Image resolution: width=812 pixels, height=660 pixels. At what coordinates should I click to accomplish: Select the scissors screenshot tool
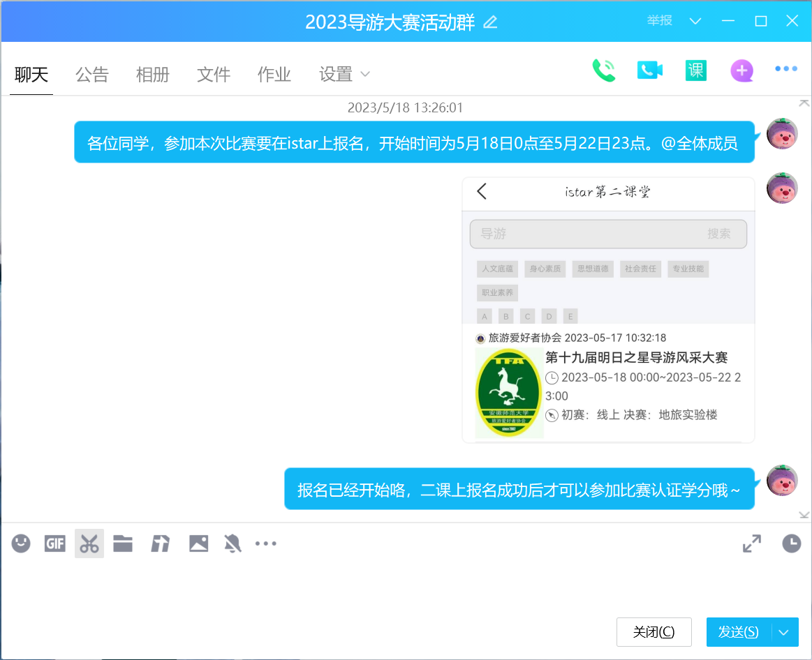[x=89, y=543]
